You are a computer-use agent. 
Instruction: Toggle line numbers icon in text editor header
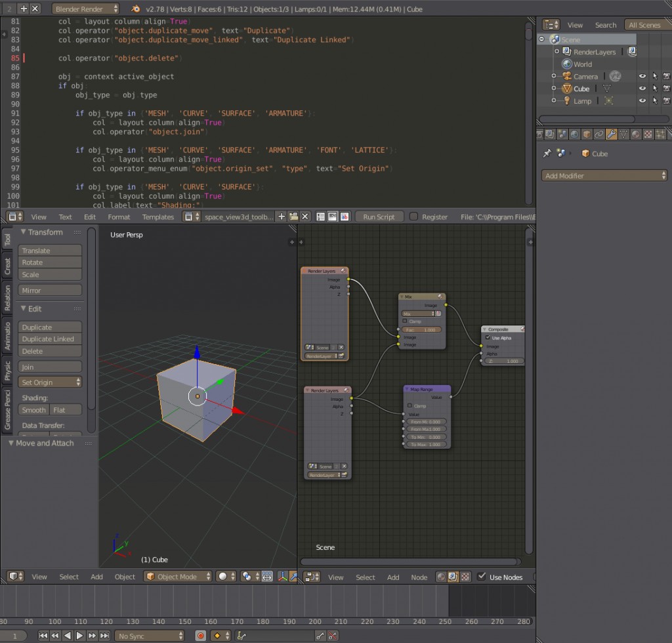[321, 217]
